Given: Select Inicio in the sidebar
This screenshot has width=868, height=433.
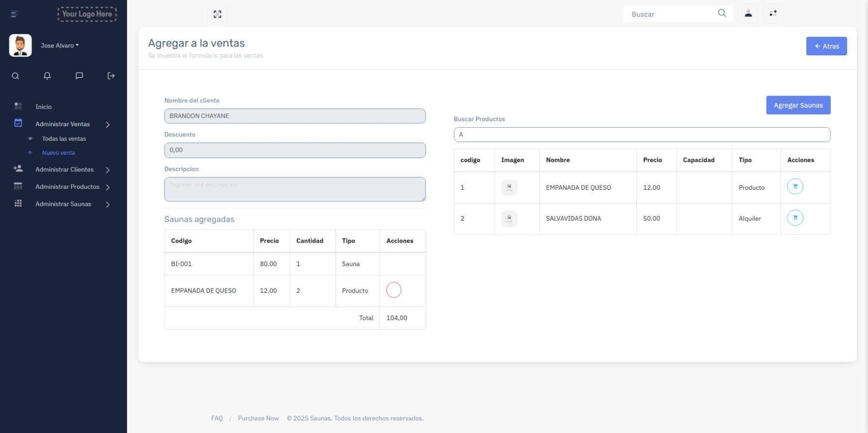Looking at the screenshot, I should point(43,107).
